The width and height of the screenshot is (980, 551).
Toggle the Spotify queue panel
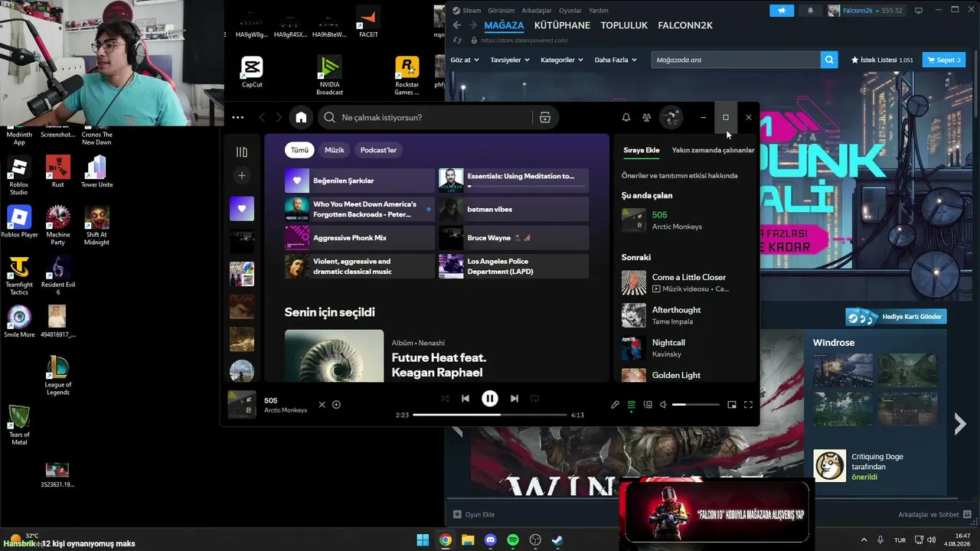coord(632,405)
